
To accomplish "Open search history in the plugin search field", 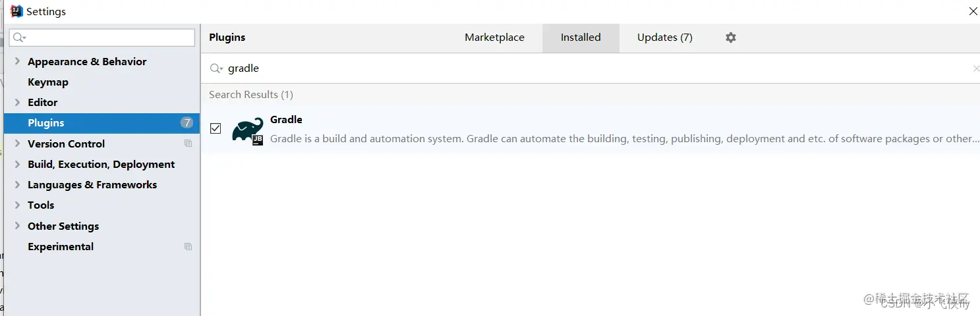I will pyautogui.click(x=216, y=68).
